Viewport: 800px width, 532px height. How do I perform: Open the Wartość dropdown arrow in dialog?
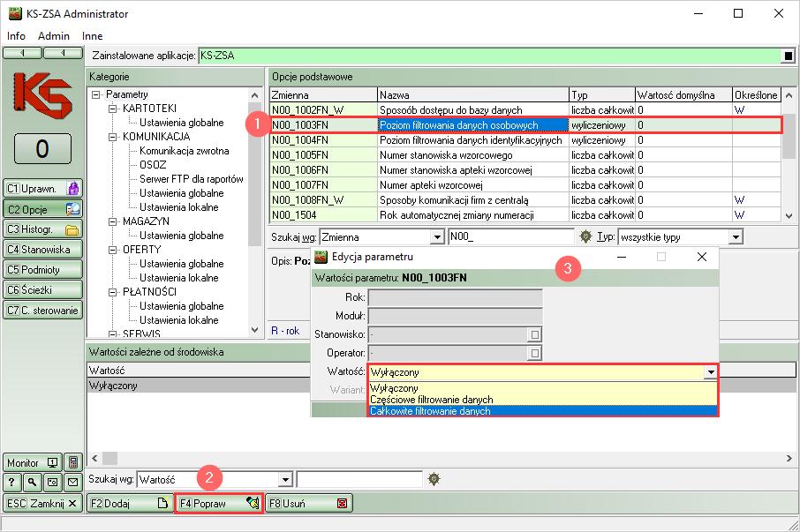click(x=710, y=372)
